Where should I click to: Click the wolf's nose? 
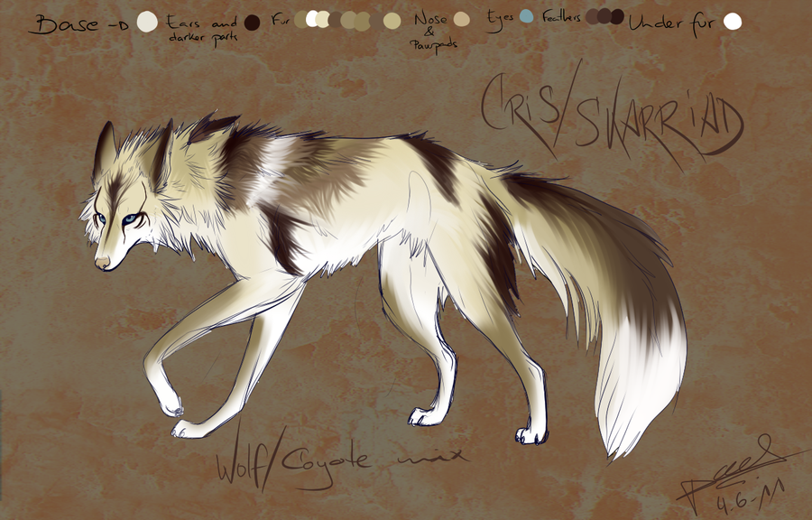(x=102, y=263)
